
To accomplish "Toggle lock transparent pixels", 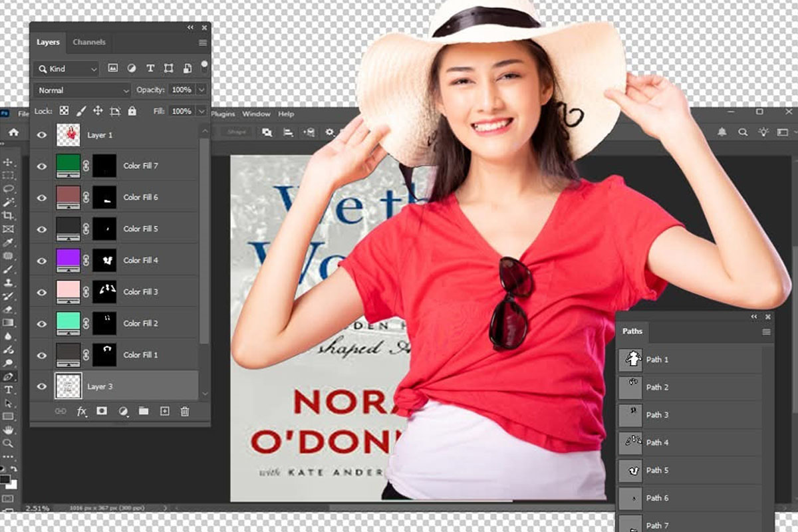I will tap(64, 111).
